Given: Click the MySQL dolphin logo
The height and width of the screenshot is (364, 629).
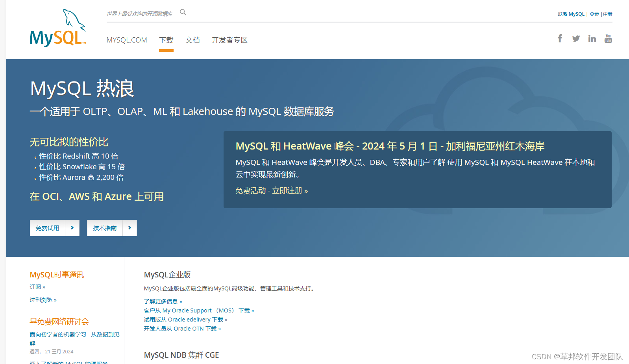Looking at the screenshot, I should pos(58,28).
